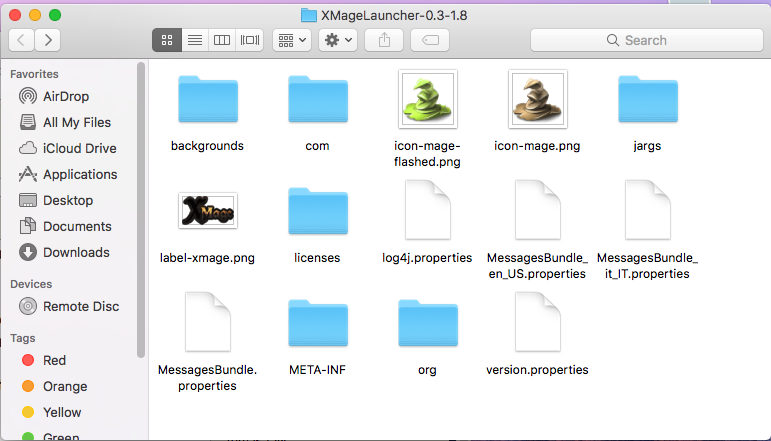Switch to list view mode
Viewport: 771px width, 441px height.
pos(194,40)
